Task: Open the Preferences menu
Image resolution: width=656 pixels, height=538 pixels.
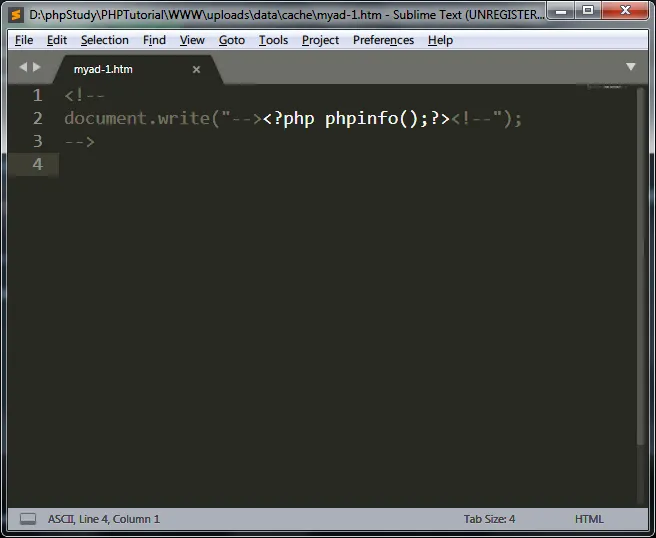Action: tap(383, 40)
